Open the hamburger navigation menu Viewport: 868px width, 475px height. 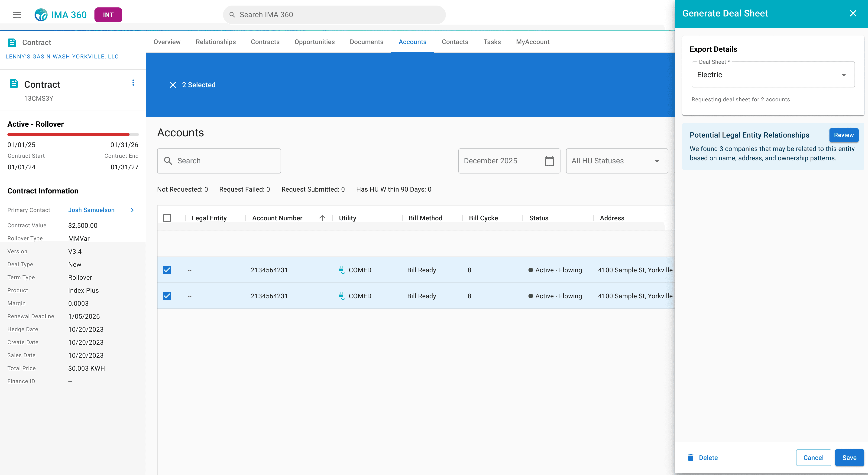coord(17,15)
